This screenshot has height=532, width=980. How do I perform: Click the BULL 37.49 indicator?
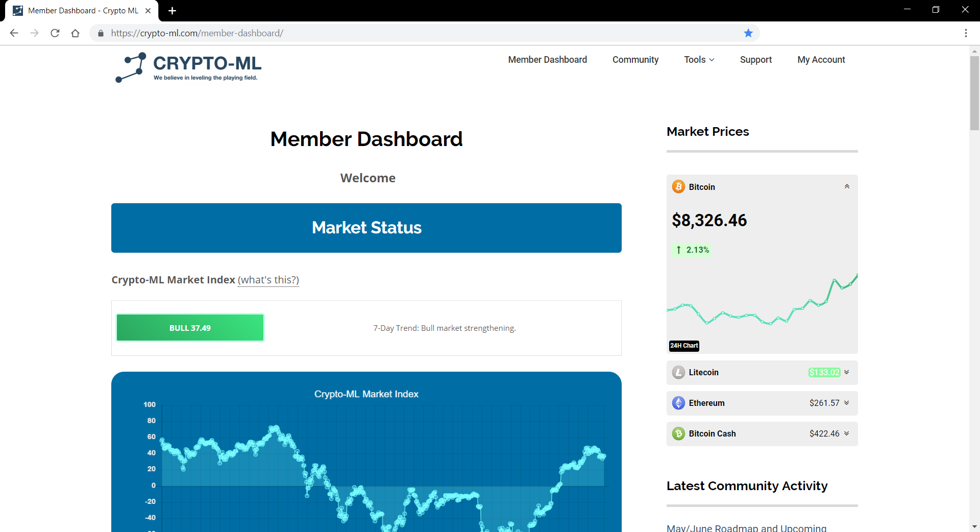click(x=190, y=328)
